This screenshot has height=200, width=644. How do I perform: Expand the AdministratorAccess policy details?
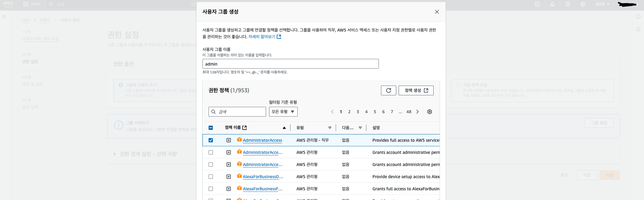pyautogui.click(x=229, y=140)
